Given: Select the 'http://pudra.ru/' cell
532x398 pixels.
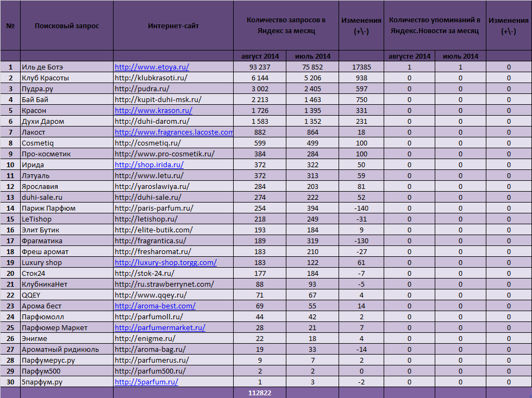Looking at the screenshot, I should click(173, 89).
